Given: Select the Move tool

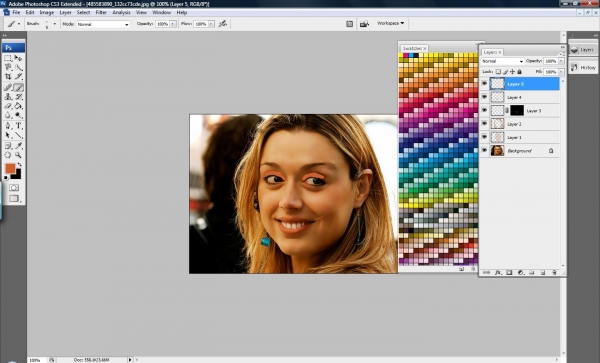Looking at the screenshot, I should [x=18, y=58].
